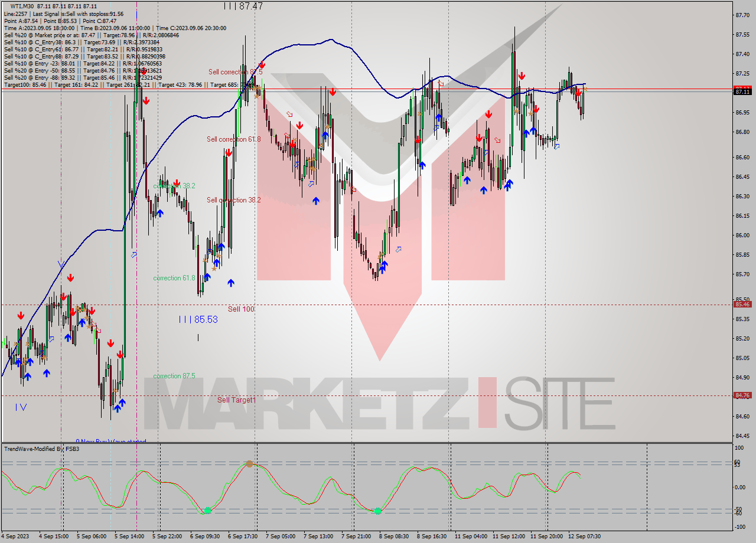Viewport: 756px width, 543px height.
Task: Click the 'Sell %20 @ Entry -88: 89.32' line
Action: tap(83, 77)
